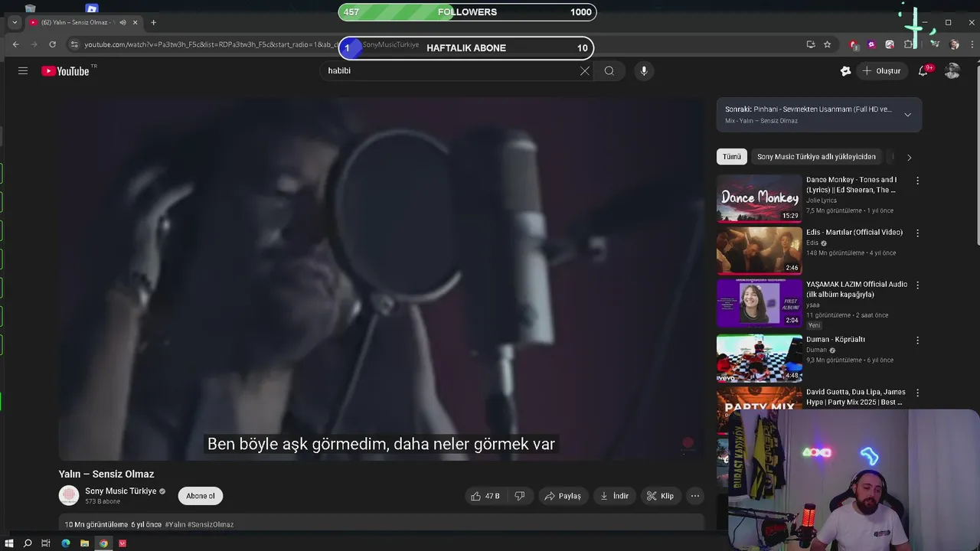This screenshot has width=980, height=551.
Task: Bookmark this page with the star
Action: [828, 44]
